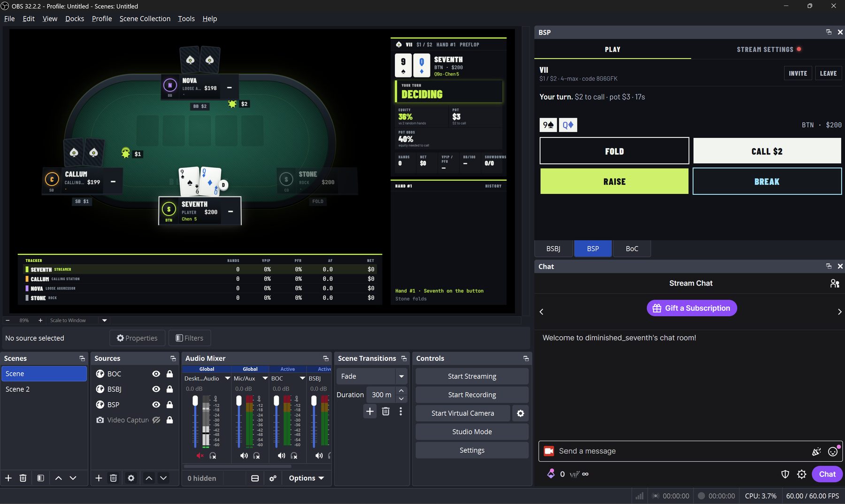Click Gift a Subscription button
Image resolution: width=845 pixels, height=504 pixels.
coord(692,308)
